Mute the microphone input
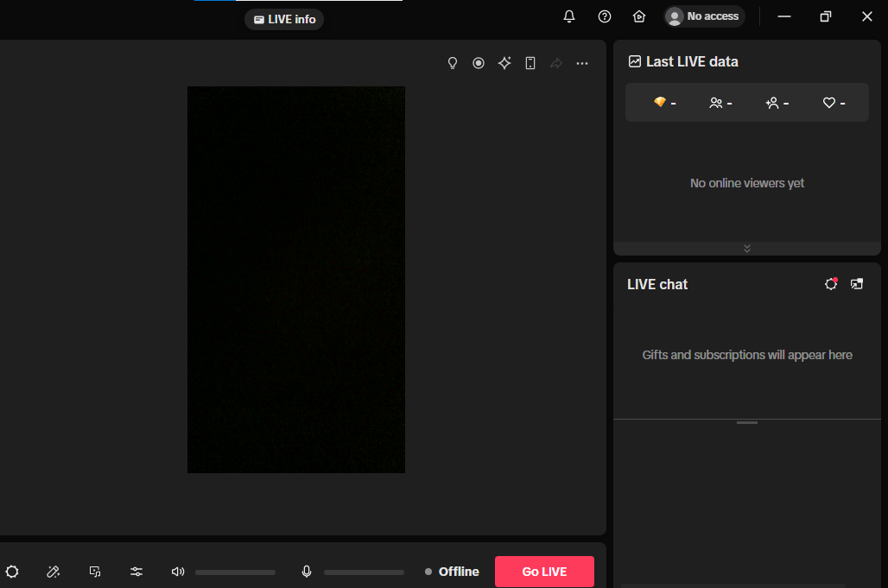The width and height of the screenshot is (888, 588). point(307,572)
